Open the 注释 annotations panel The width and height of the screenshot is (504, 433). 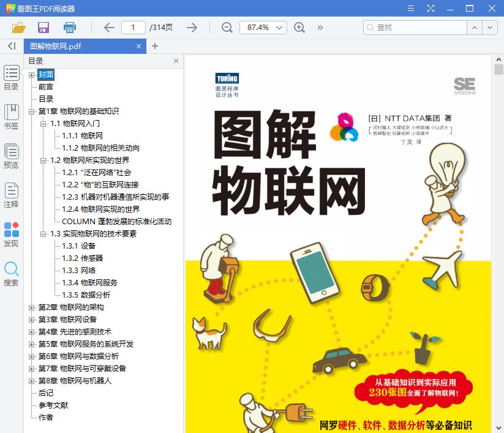11,195
